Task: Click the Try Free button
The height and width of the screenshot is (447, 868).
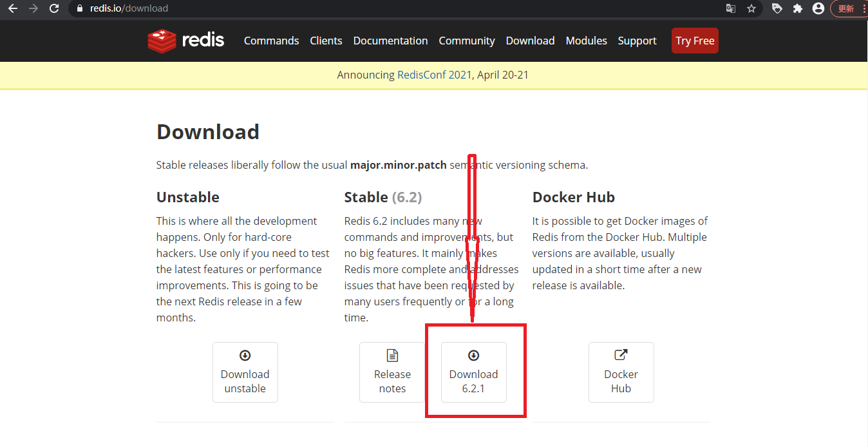Action: pos(695,41)
